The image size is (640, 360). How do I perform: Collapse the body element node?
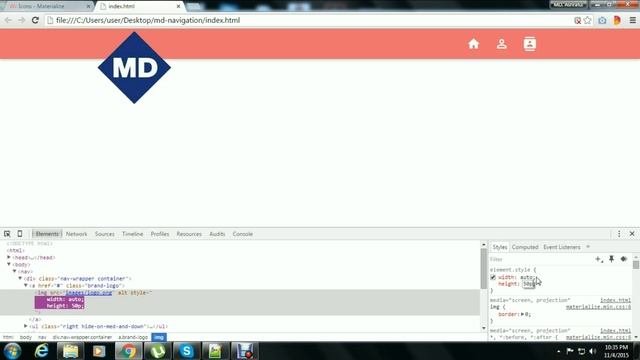9,264
